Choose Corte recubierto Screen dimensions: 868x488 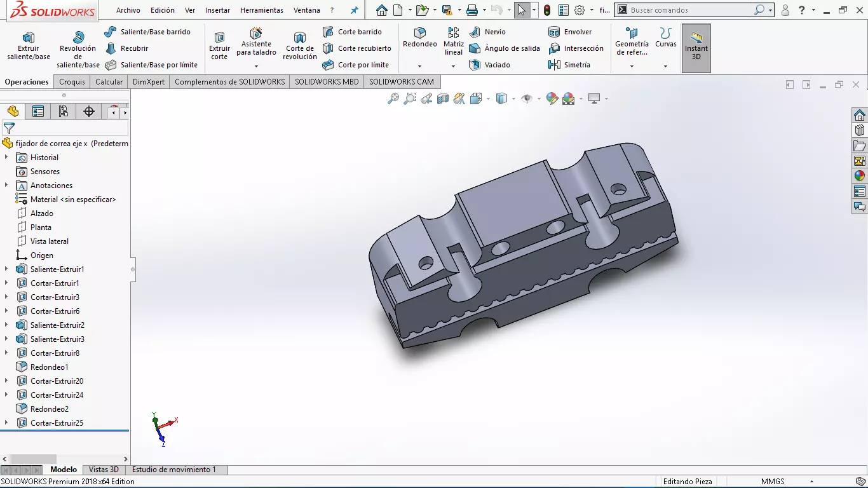tap(356, 48)
